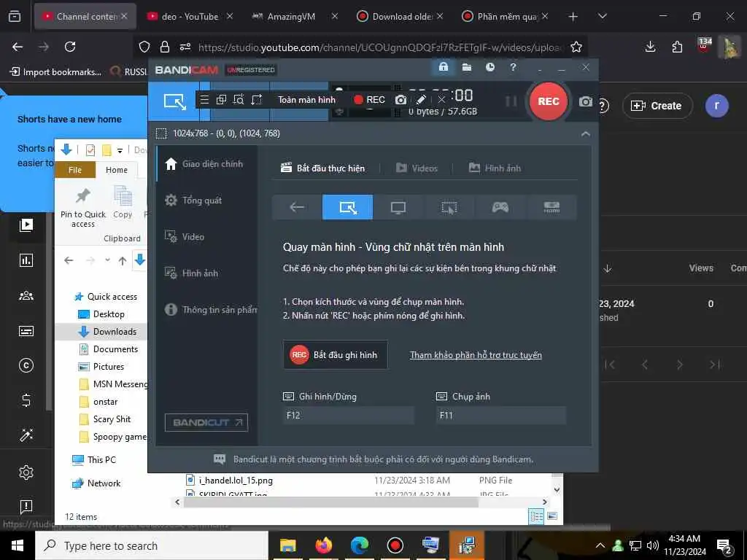Open YouTube Studio Analytics sidebar icon
Screen dimensions: 747x560
26,260
